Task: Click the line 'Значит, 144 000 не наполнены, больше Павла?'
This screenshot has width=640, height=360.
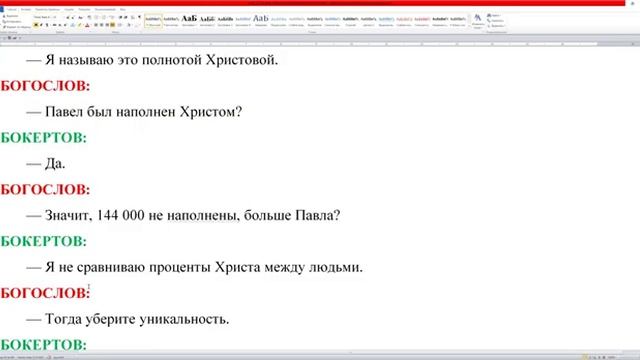Action: (x=183, y=216)
